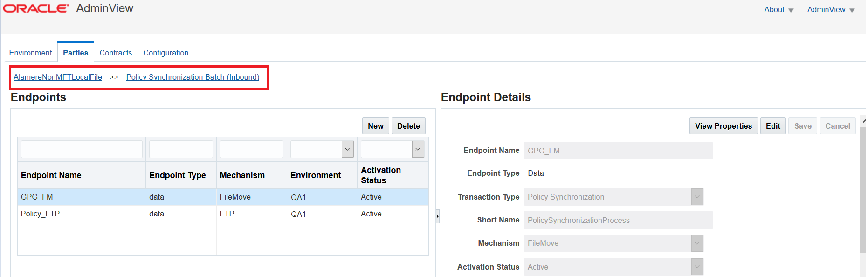The height and width of the screenshot is (277, 868).
Task: Select the Policy_FTP endpoint row
Action: pyautogui.click(x=41, y=214)
